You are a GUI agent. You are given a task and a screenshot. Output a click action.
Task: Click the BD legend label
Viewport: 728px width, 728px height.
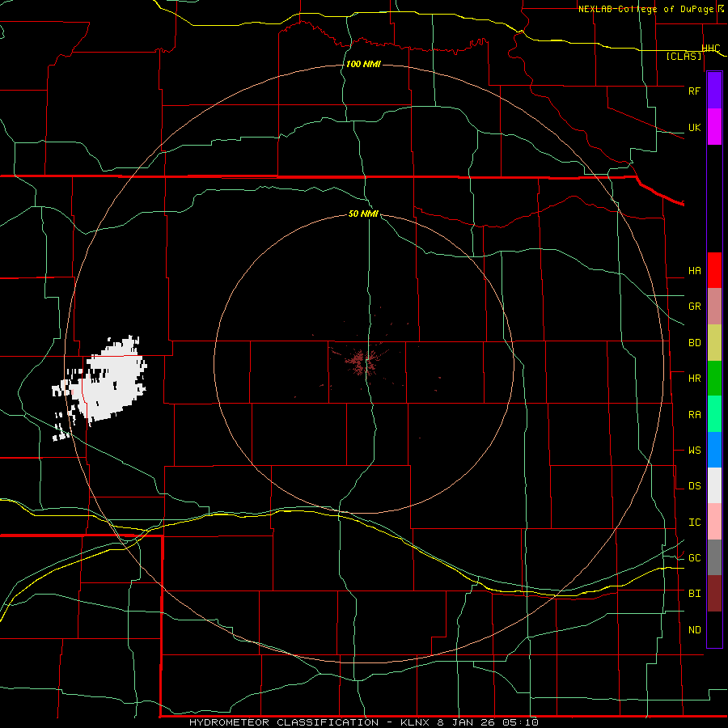(694, 343)
